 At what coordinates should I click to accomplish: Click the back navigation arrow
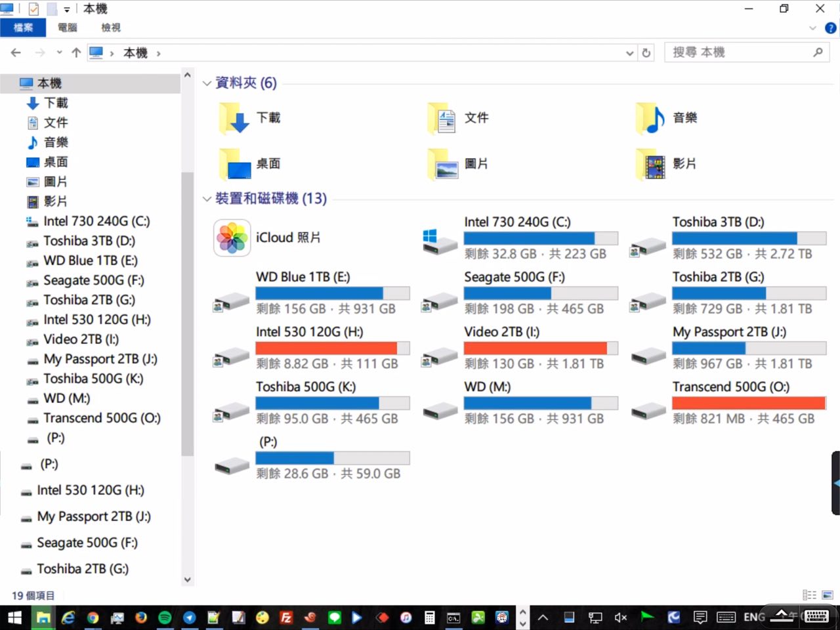click(16, 52)
